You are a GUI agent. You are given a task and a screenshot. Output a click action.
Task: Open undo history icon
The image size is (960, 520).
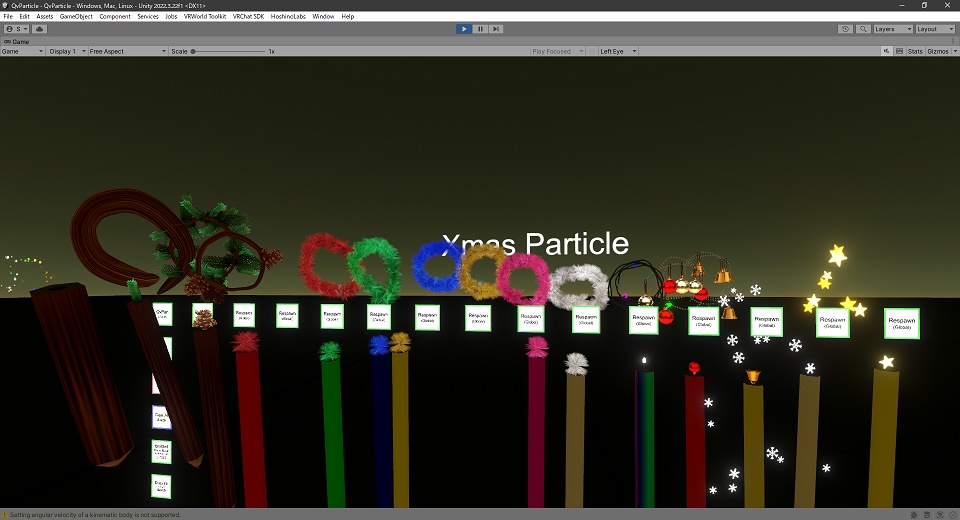(x=845, y=29)
